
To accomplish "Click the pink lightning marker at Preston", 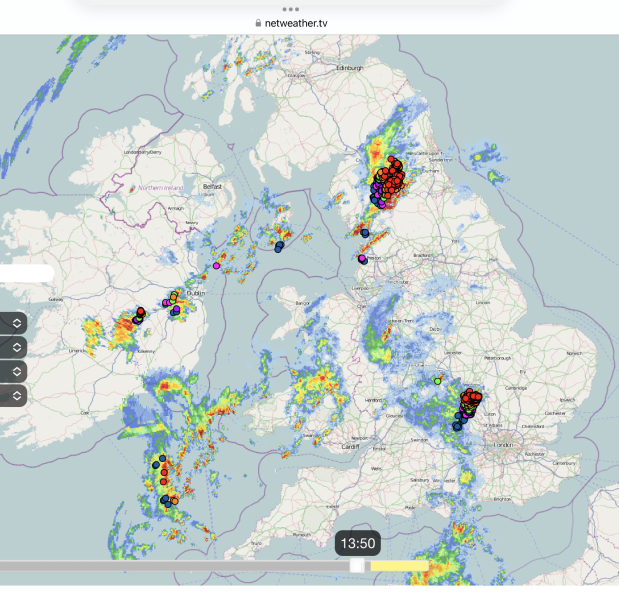I will point(362,258).
